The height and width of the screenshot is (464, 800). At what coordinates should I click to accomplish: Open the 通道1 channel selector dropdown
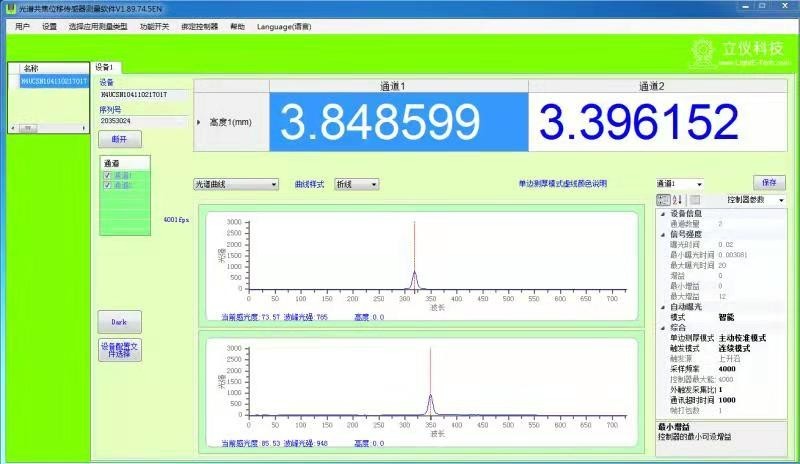click(x=679, y=184)
